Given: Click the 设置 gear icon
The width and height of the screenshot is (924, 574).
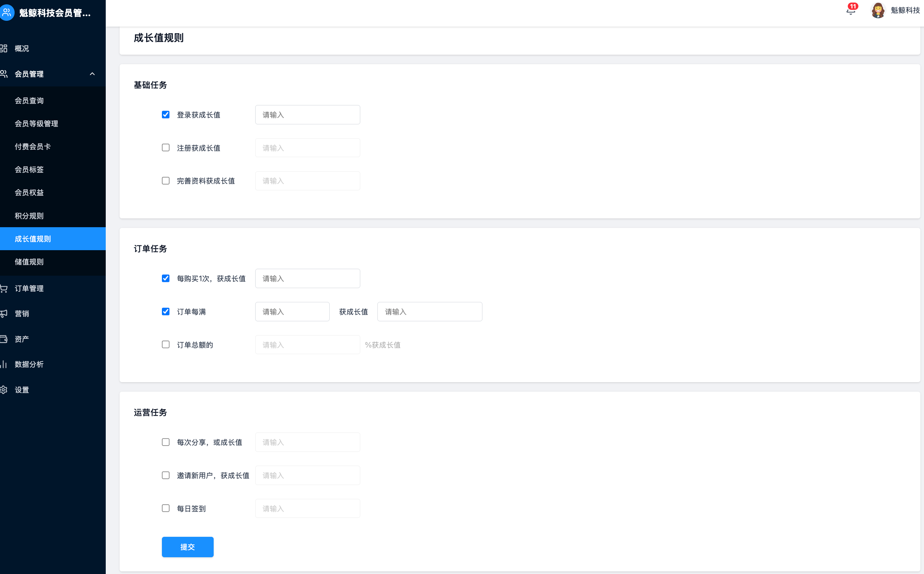Looking at the screenshot, I should pyautogui.click(x=4, y=390).
